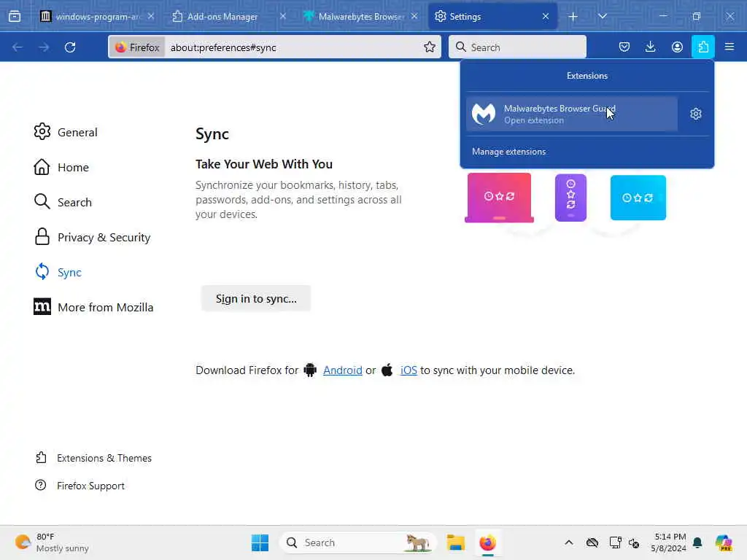747x560 pixels.
Task: Close the Malwarebytes Browser tab
Action: pos(414,17)
